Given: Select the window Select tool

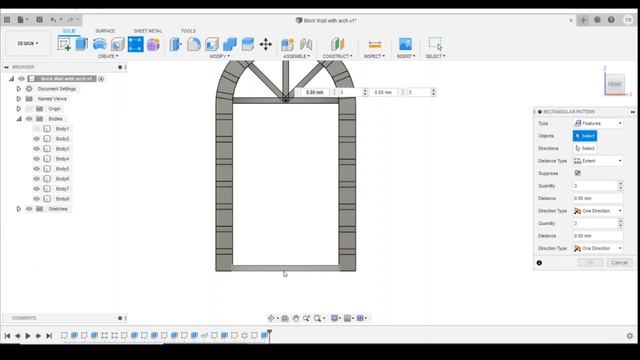Looking at the screenshot, I should 435,44.
